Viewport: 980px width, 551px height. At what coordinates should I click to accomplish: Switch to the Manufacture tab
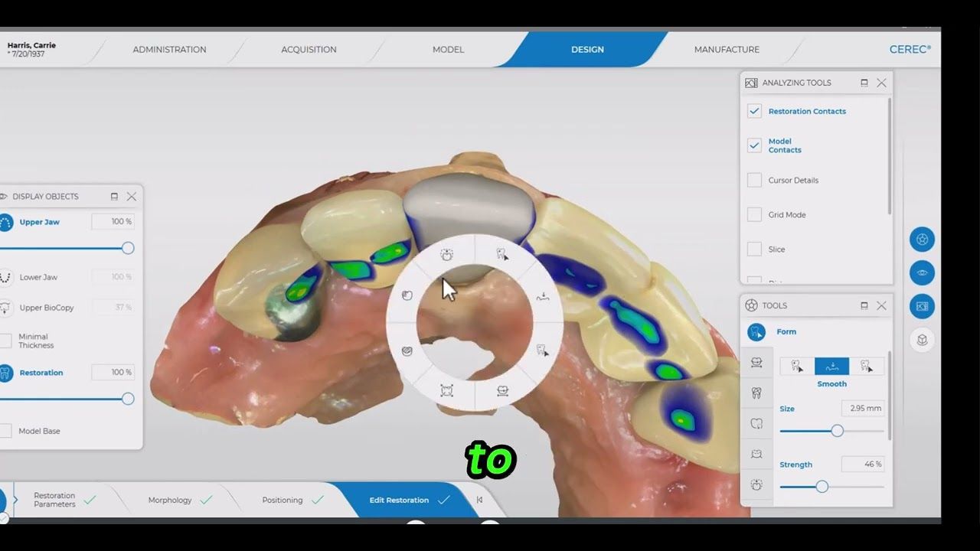click(x=726, y=50)
